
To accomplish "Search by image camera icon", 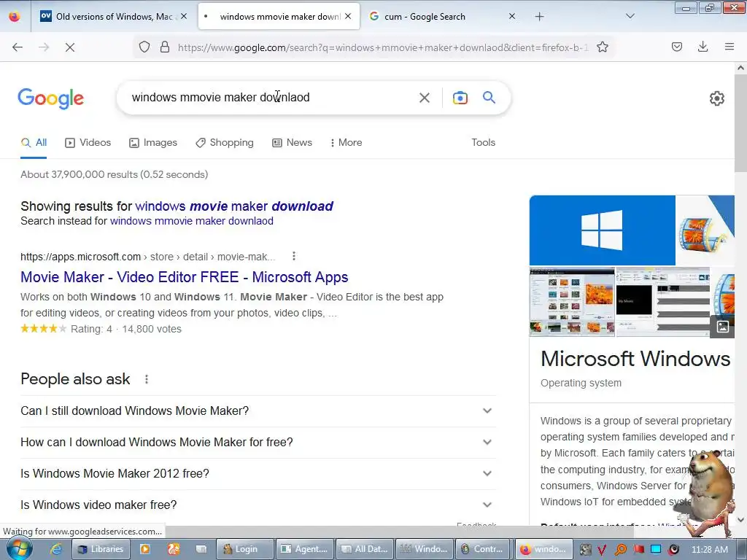I will [460, 98].
